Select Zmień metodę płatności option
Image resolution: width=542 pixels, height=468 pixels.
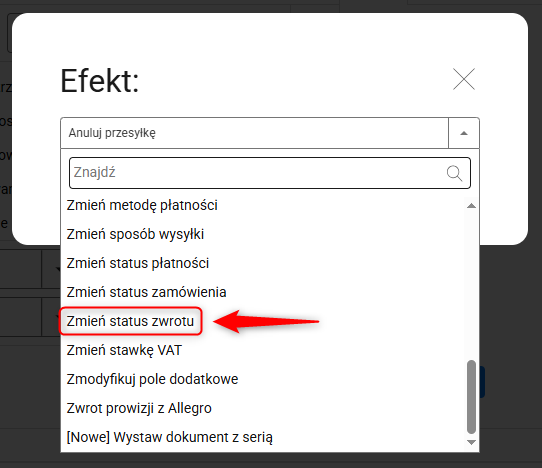[x=142, y=205]
